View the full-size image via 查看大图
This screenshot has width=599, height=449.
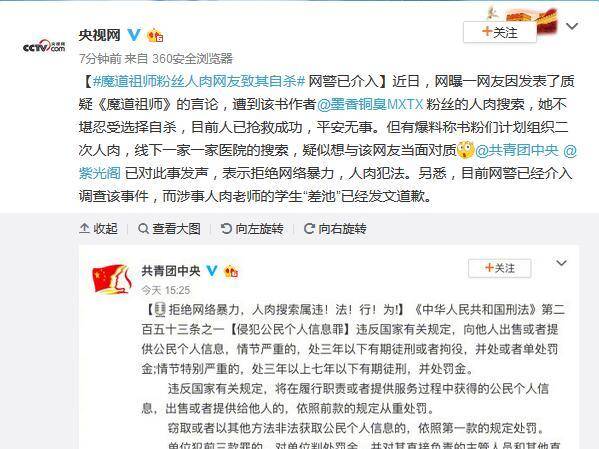169,229
